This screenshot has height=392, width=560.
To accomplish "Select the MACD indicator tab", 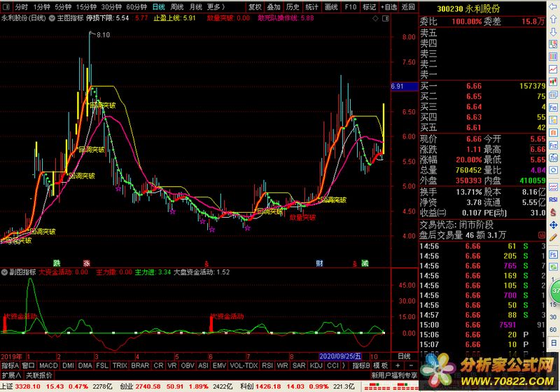I will point(48,365).
